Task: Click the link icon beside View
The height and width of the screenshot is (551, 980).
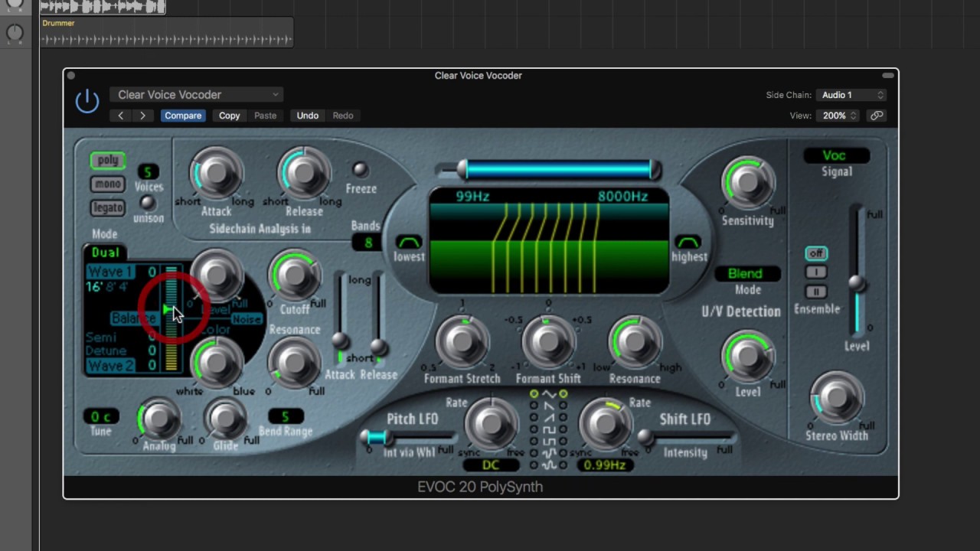Action: pyautogui.click(x=877, y=116)
